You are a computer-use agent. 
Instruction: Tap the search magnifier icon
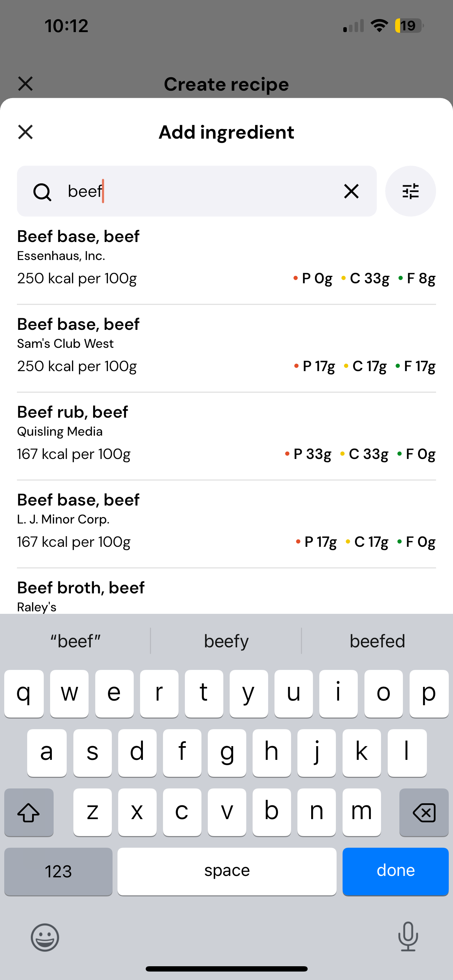click(42, 191)
